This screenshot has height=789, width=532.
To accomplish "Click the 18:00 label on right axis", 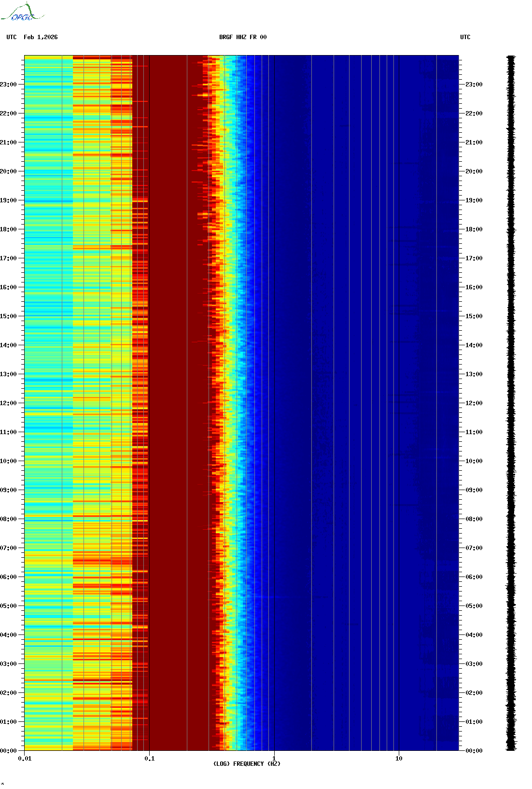I will 474,229.
